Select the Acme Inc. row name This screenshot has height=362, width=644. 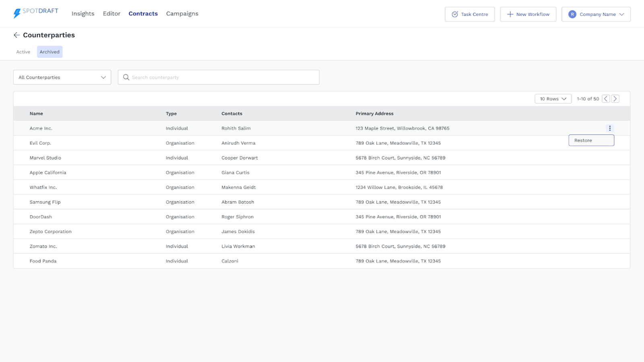click(x=41, y=128)
